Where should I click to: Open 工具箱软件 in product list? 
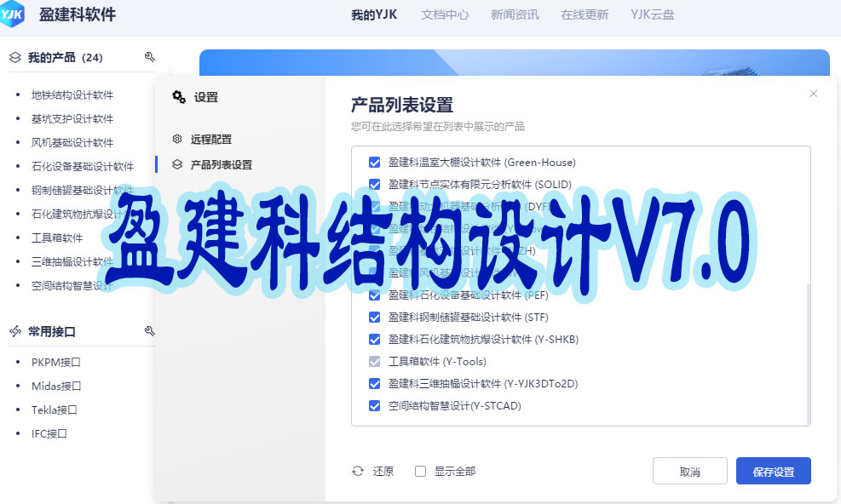click(57, 238)
